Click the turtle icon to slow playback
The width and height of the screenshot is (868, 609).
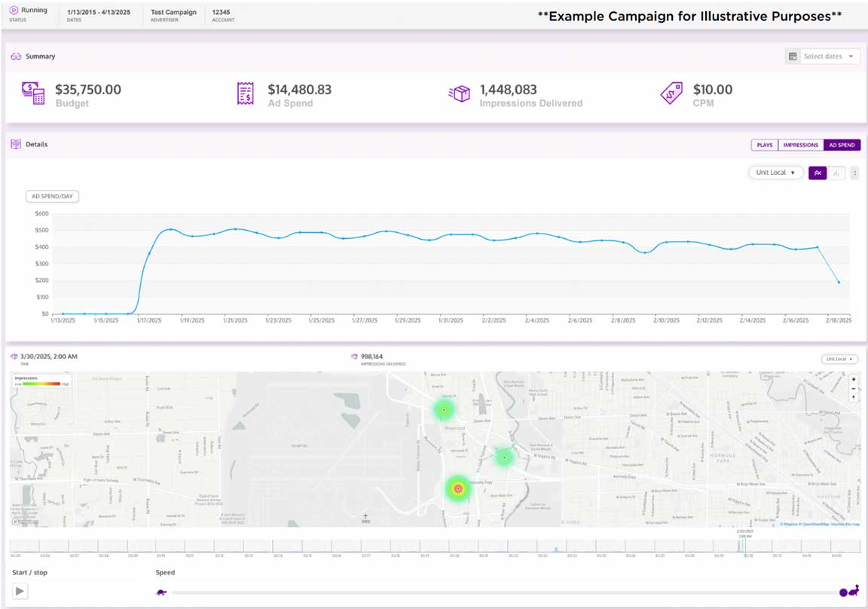tap(160, 592)
